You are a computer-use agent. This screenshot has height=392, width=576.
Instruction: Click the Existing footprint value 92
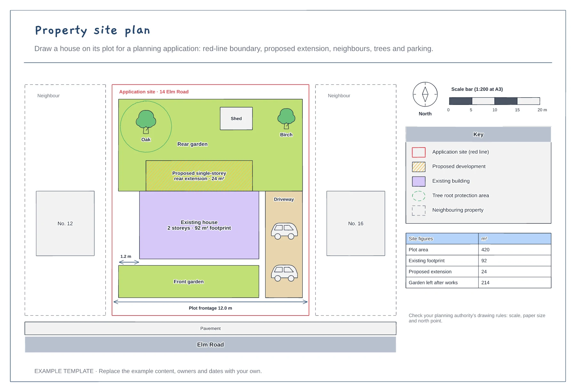tap(484, 260)
